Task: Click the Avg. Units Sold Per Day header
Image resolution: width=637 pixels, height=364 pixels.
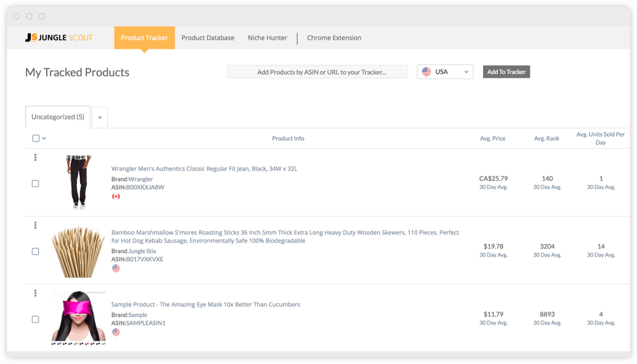Action: tap(600, 138)
